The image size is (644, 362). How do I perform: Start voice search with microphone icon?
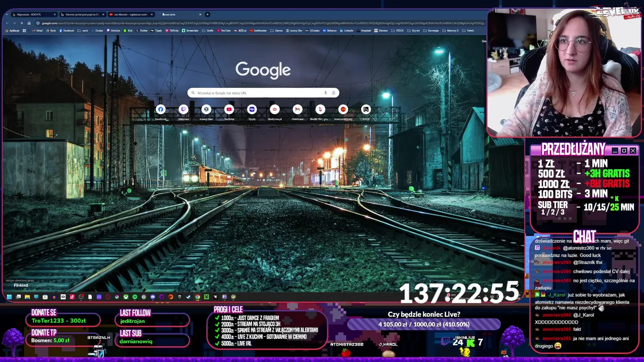[x=326, y=93]
